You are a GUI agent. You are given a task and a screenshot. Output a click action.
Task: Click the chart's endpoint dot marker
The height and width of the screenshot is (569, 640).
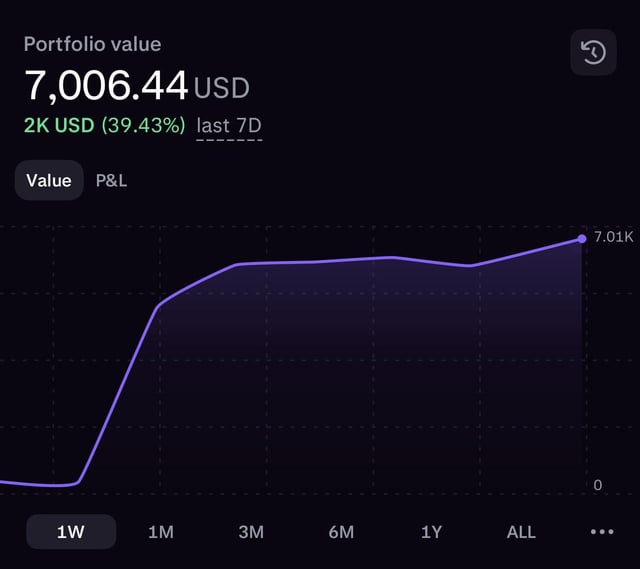(x=582, y=238)
